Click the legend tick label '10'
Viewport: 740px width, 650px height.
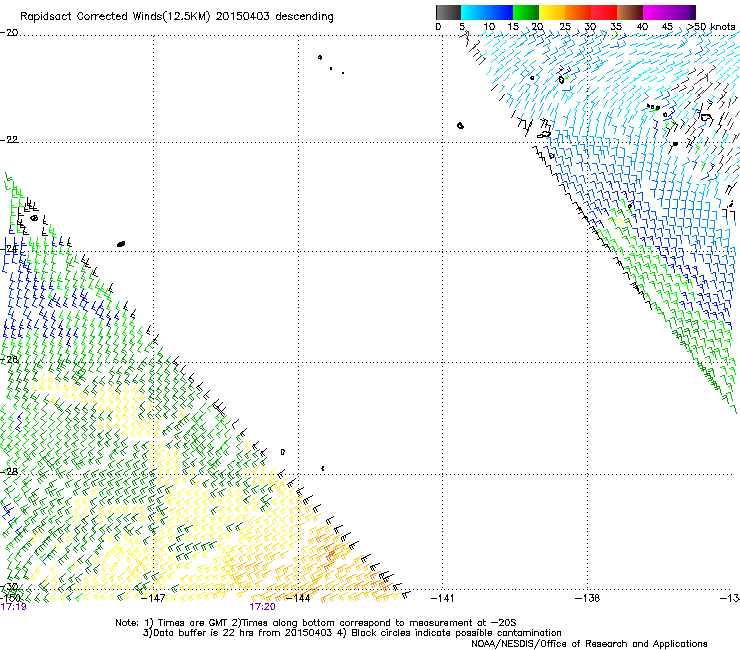click(489, 27)
